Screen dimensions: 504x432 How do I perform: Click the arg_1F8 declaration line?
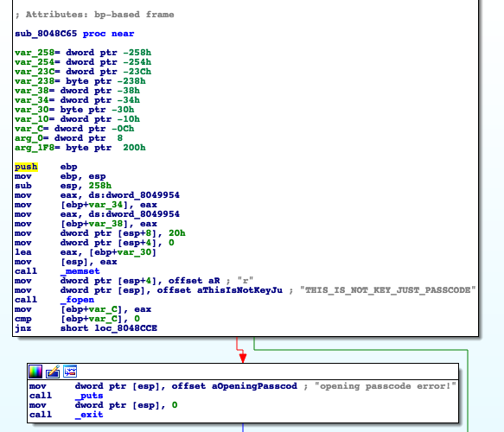(80, 148)
